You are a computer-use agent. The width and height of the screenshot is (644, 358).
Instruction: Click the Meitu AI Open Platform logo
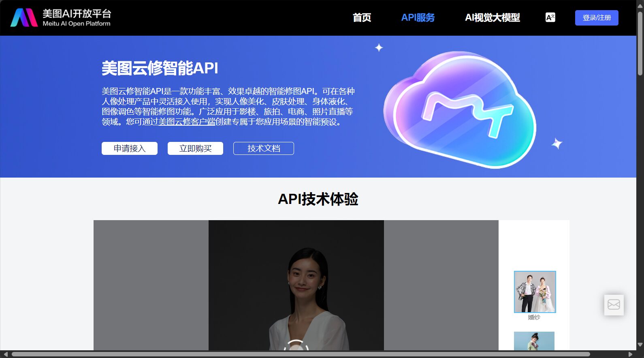tap(61, 18)
